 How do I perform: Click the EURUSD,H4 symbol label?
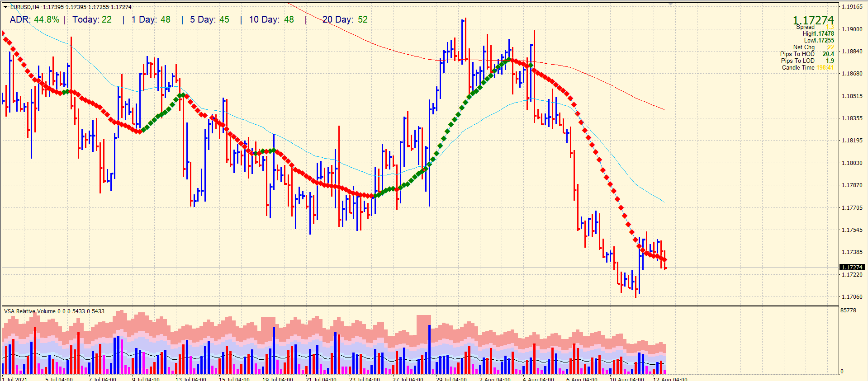[x=25, y=7]
